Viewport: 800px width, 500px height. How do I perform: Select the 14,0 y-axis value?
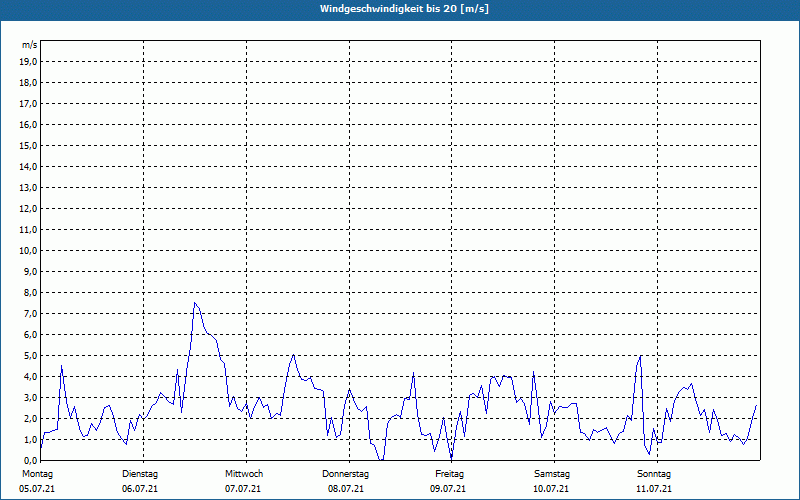(27, 166)
